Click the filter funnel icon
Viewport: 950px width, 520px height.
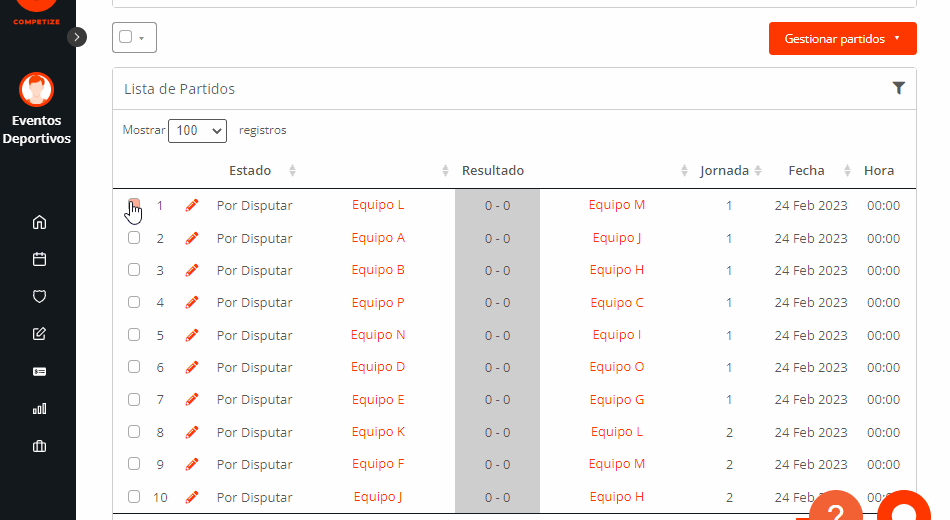898,88
